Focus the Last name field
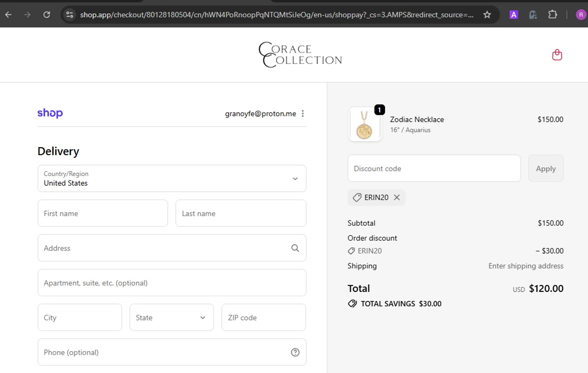Viewport: 588px width, 373px height. (241, 213)
